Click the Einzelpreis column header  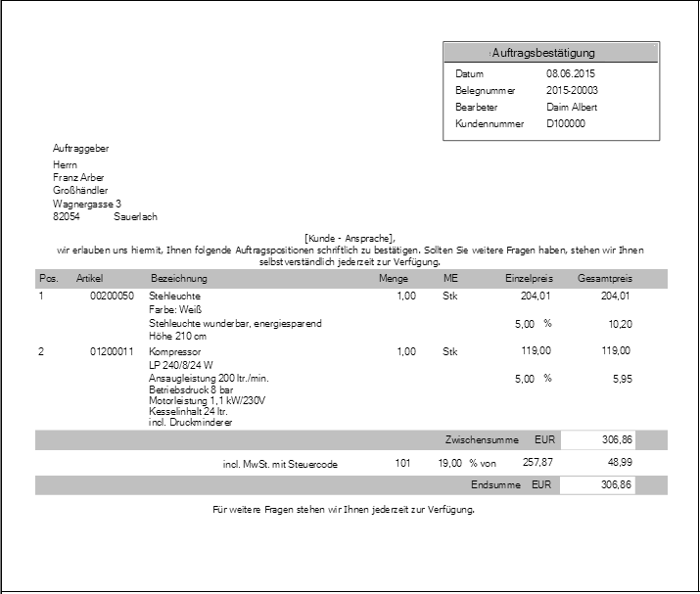(529, 279)
